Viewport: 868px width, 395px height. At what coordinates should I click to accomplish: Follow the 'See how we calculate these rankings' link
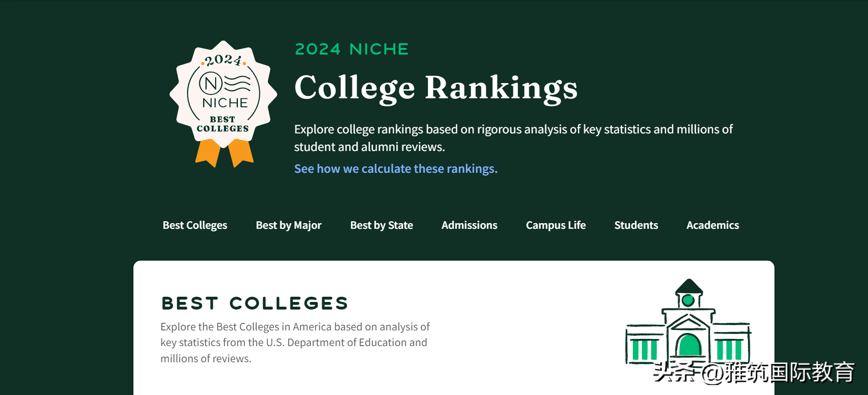396,169
